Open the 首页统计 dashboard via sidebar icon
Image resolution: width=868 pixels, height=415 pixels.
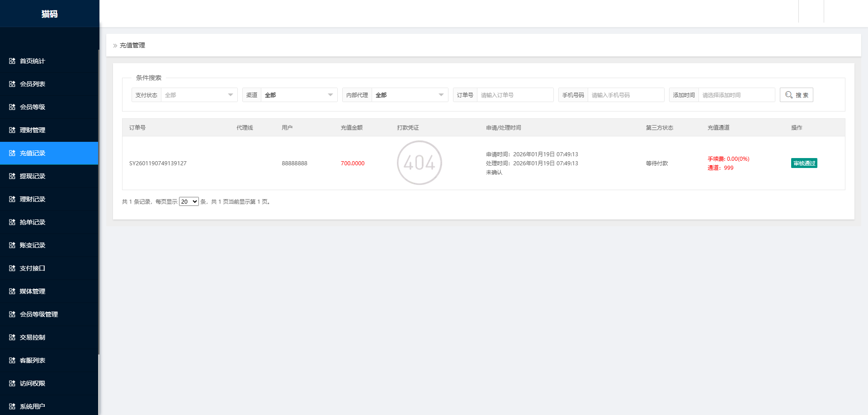[12, 61]
